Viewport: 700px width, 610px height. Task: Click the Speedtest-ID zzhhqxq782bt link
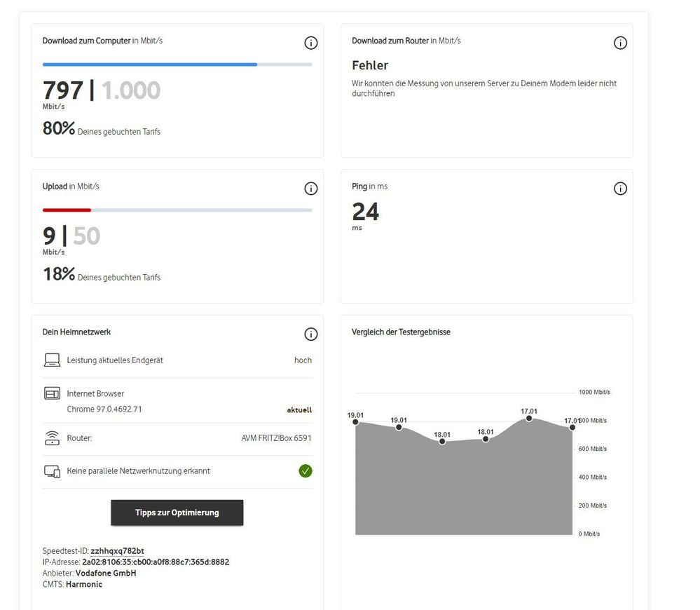(x=117, y=551)
